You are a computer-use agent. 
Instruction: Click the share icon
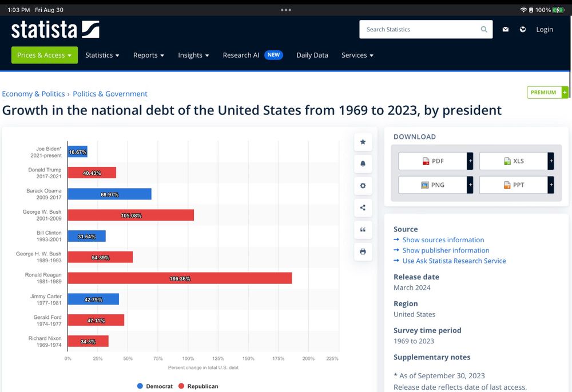(363, 207)
